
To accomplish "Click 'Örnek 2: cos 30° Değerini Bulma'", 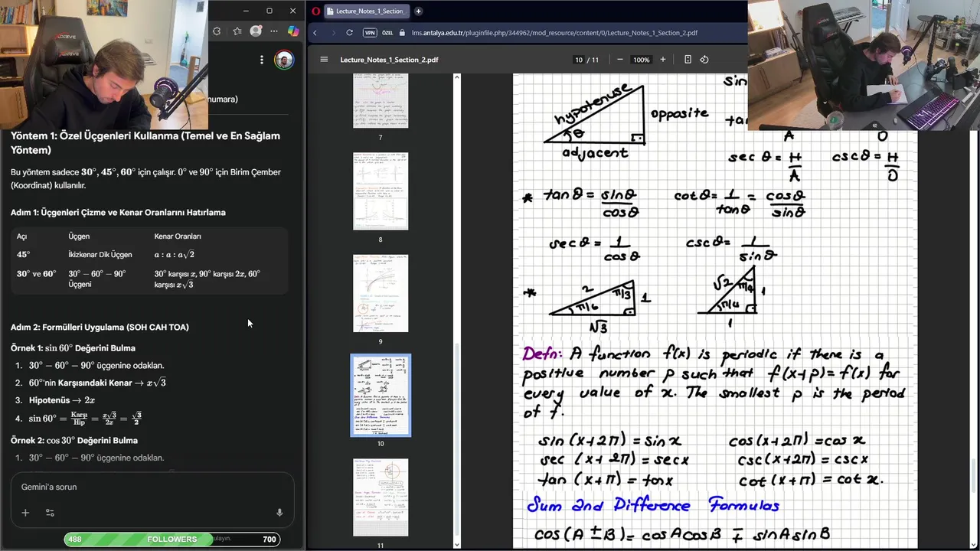I will pos(74,441).
